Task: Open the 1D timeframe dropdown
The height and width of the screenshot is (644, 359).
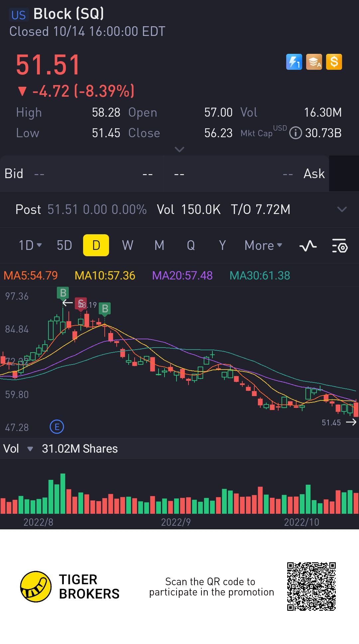Action: pos(30,245)
